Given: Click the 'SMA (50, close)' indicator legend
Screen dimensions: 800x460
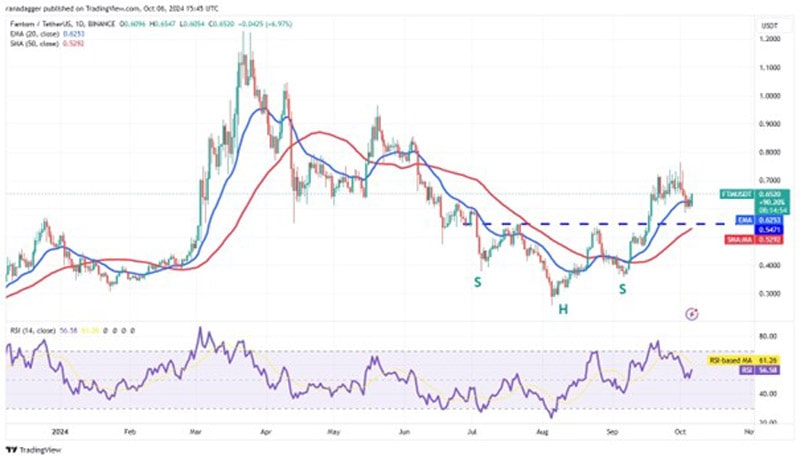Looking at the screenshot, I should tap(35, 44).
